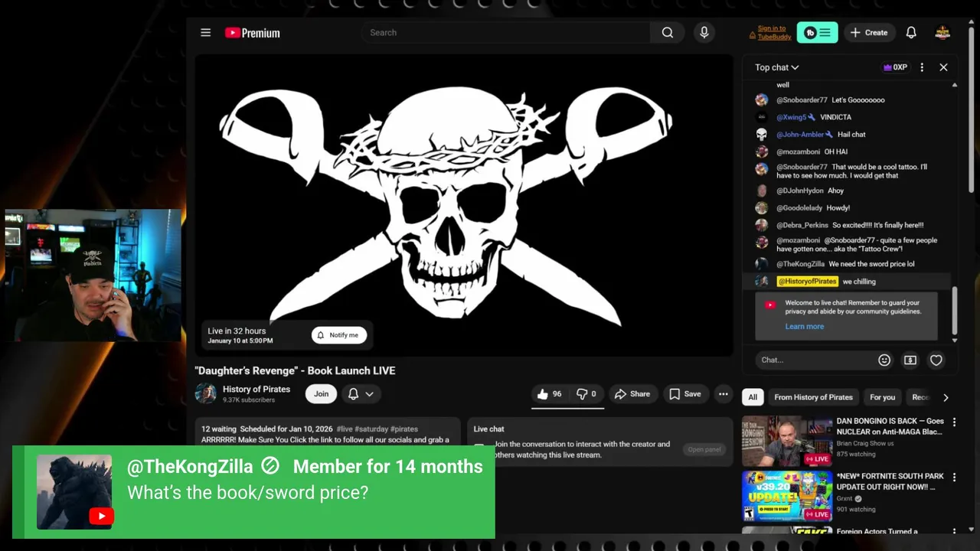Send a heart reaction in chat
This screenshot has height=551, width=980.
pos(936,360)
